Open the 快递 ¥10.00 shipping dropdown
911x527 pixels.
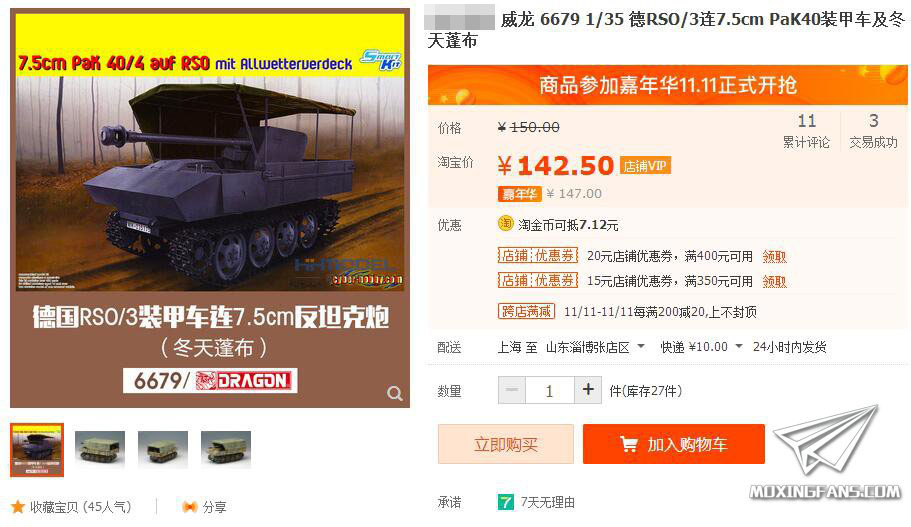pyautogui.click(x=738, y=346)
